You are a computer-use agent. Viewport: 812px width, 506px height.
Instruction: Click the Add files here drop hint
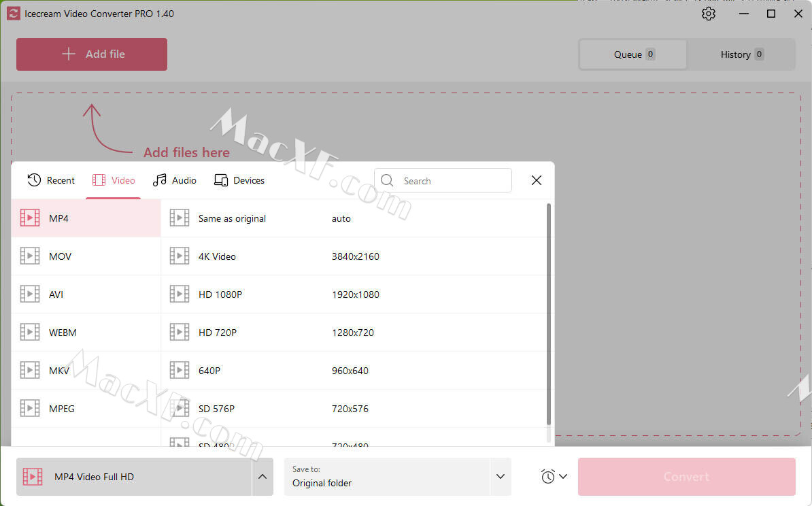186,152
